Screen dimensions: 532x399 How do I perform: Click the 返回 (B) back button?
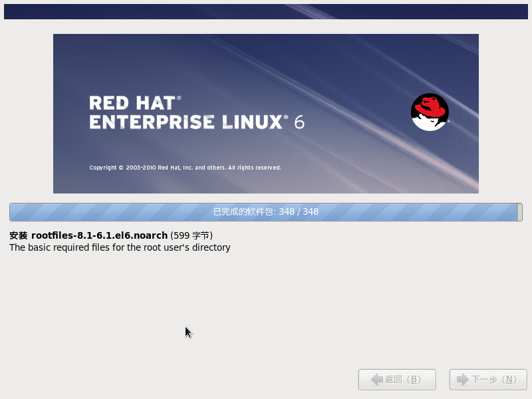coord(397,379)
